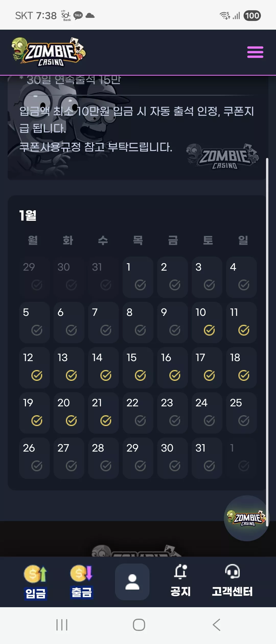Tap the Zombie Casino header logo
Image resolution: width=276 pixels, height=644 pixels.
point(49,52)
